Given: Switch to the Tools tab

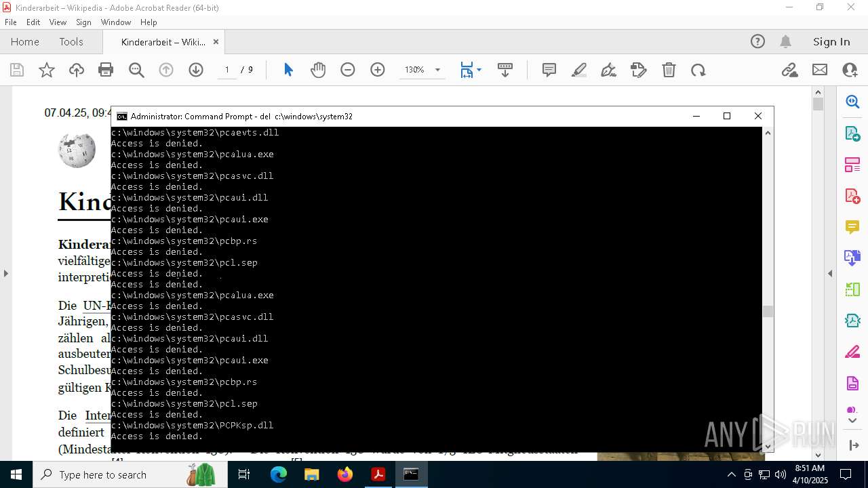Looking at the screenshot, I should click(x=71, y=42).
